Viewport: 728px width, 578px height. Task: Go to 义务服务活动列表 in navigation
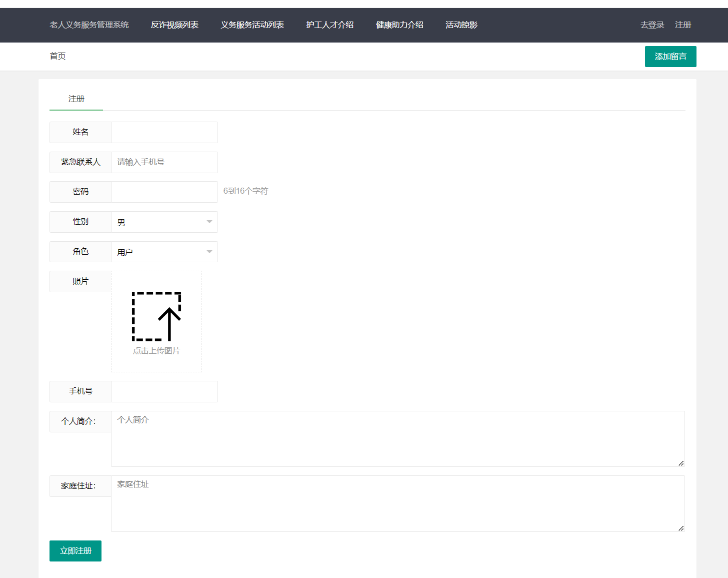[252, 25]
